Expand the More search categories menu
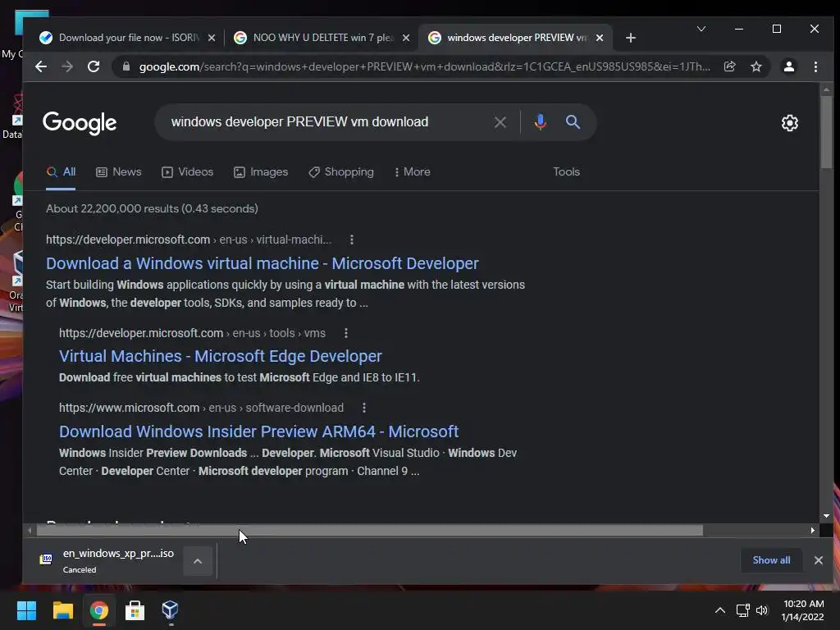The width and height of the screenshot is (840, 630). click(412, 172)
